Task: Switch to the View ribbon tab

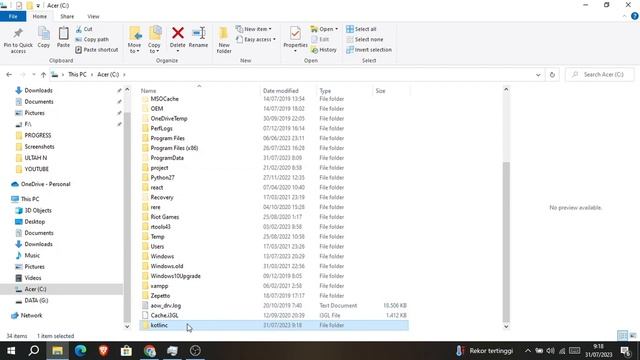Action: click(x=93, y=16)
